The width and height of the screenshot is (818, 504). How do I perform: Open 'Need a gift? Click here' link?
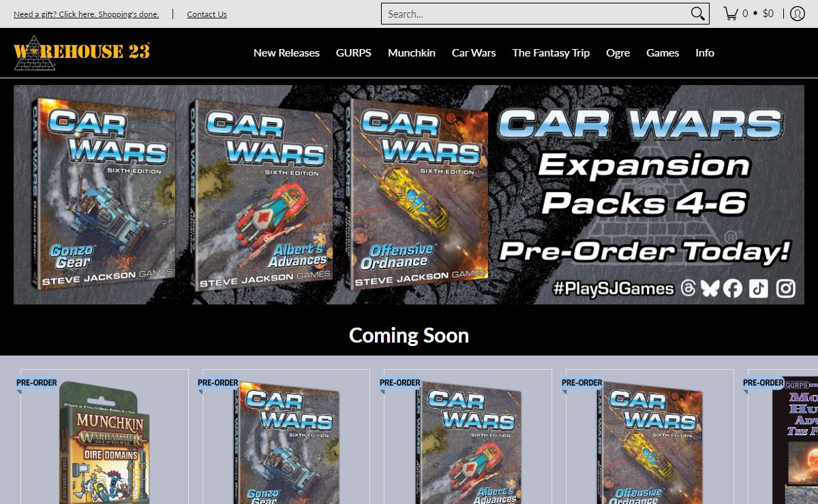coord(86,14)
